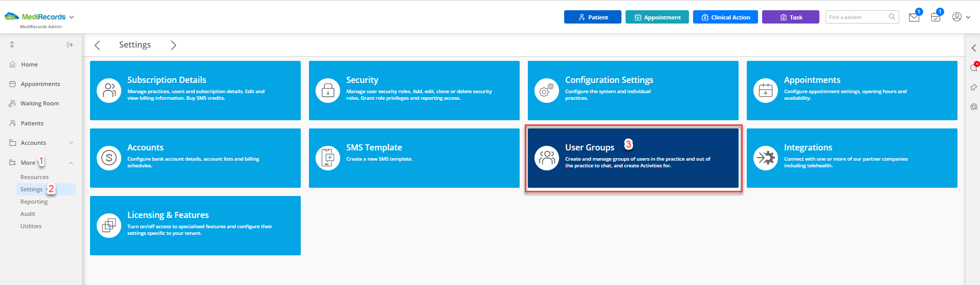Open the Accounts settings tile
This screenshot has width=980, height=285.
(x=195, y=158)
